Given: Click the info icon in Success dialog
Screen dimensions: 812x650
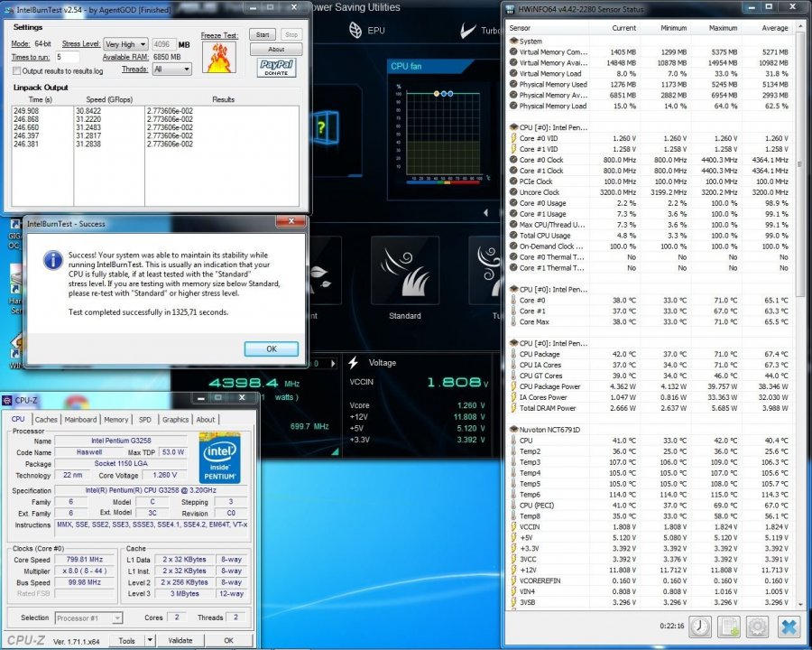Looking at the screenshot, I should pos(53,260).
